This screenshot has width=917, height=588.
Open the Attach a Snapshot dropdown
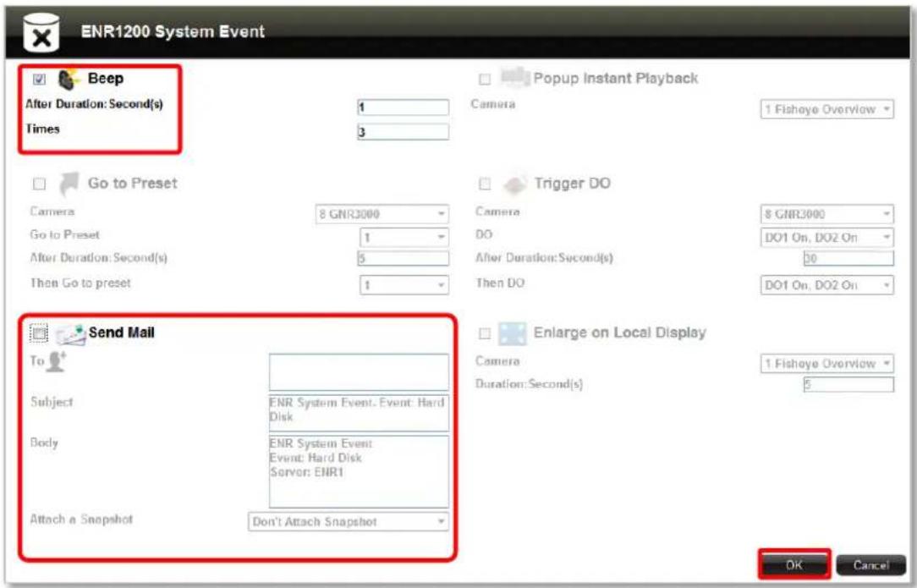point(349,521)
